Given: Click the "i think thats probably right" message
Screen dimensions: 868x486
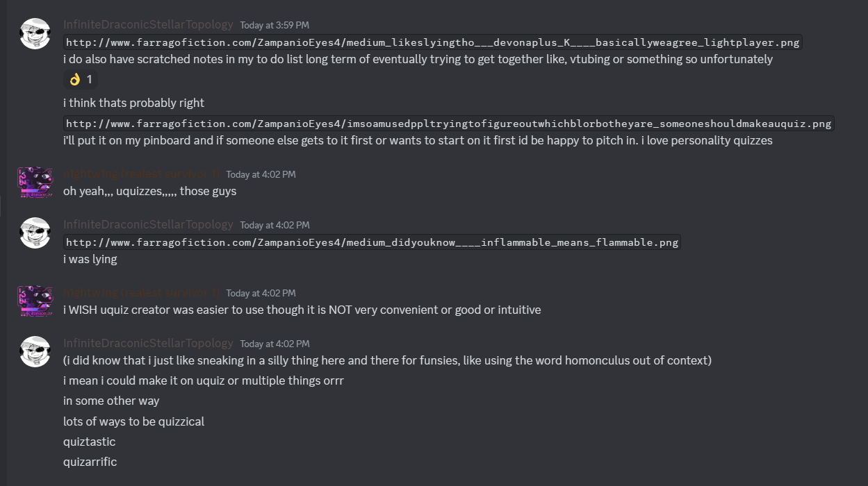Looking at the screenshot, I should pos(133,103).
